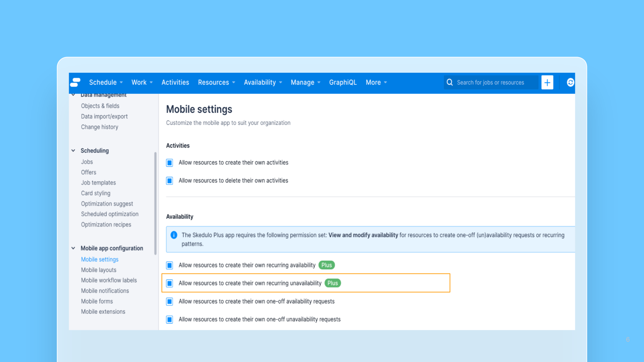
Task: Click the Activities section heading
Action: 178,146
